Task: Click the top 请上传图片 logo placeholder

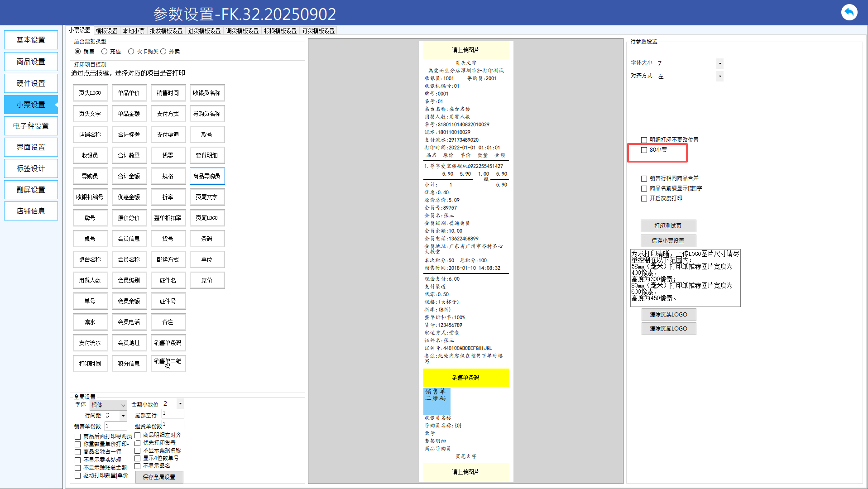Action: point(465,50)
